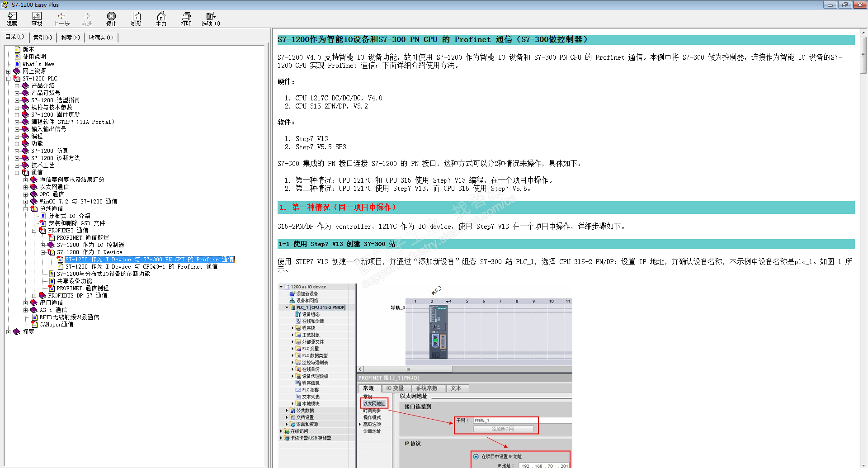Switch to the 搜索 (Search) tab

(71, 38)
